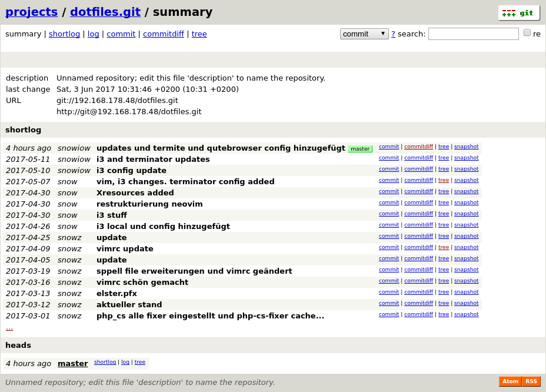The image size is (546, 392).
Task: Open the commit search type dropdown
Action: pyautogui.click(x=364, y=34)
